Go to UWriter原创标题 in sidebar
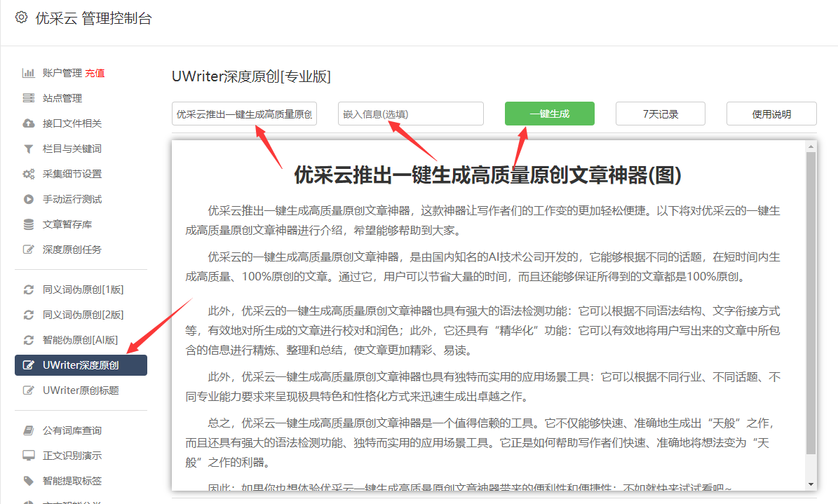The height and width of the screenshot is (504, 838). pyautogui.click(x=81, y=390)
